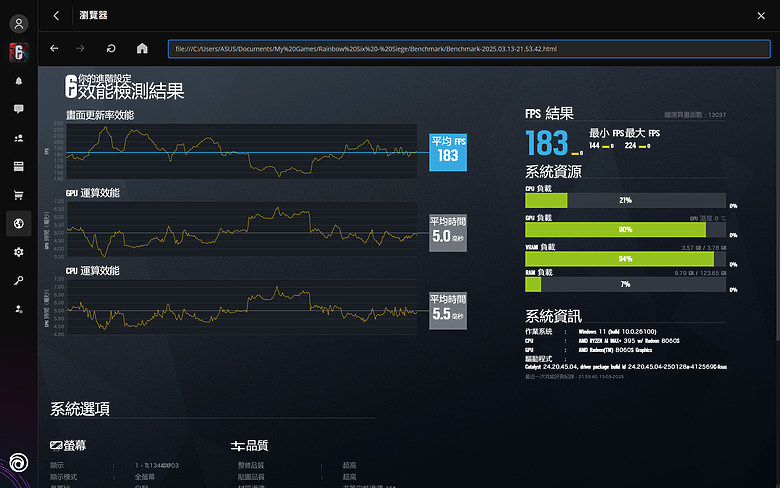The height and width of the screenshot is (488, 780).
Task: Click the monitor icon beside 螢幕
Action: (56, 445)
